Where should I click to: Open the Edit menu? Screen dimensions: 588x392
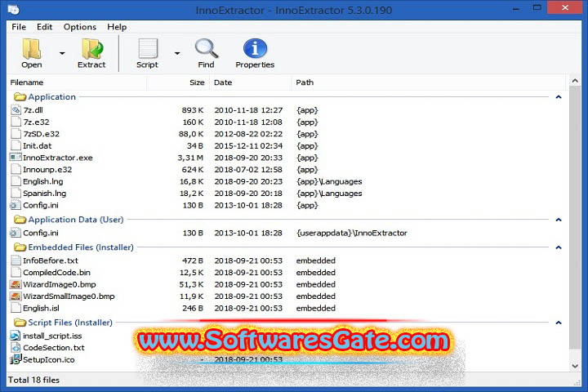point(44,27)
